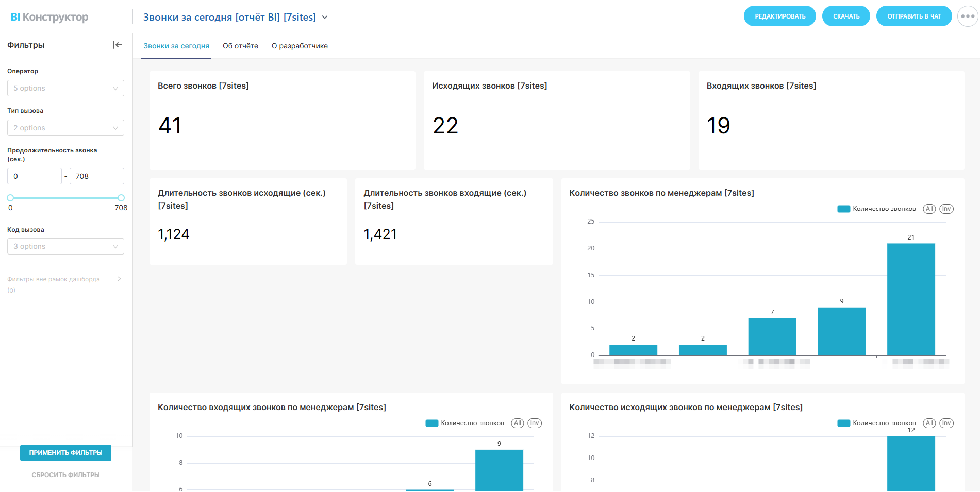Toggle All in incoming calls chart legend

pyautogui.click(x=518, y=423)
